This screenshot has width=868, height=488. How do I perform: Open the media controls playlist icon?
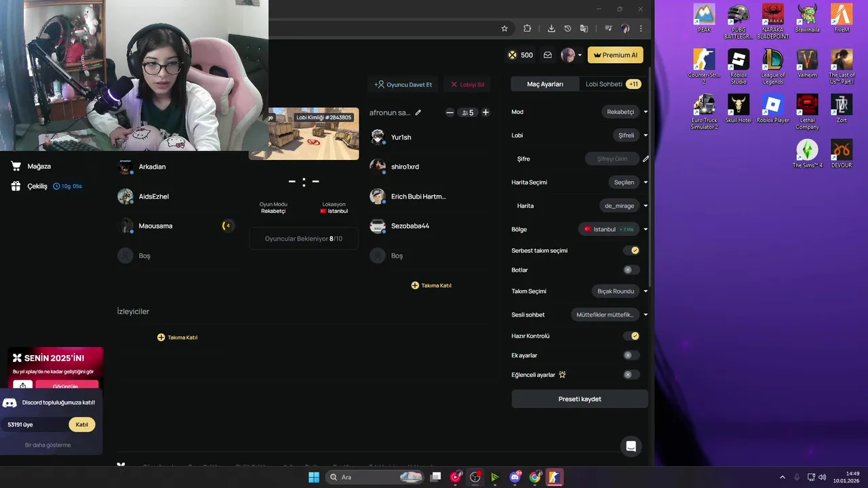coord(608,28)
